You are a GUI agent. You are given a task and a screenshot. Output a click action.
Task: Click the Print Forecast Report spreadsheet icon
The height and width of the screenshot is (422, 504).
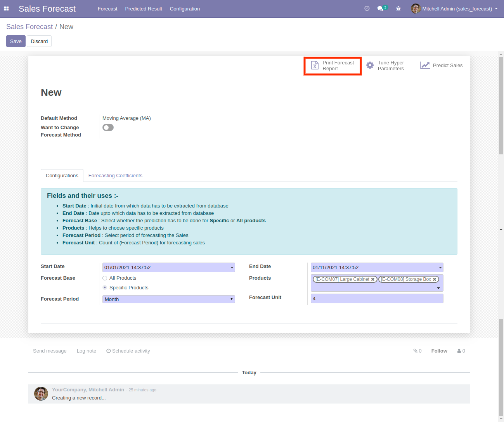pyautogui.click(x=315, y=66)
